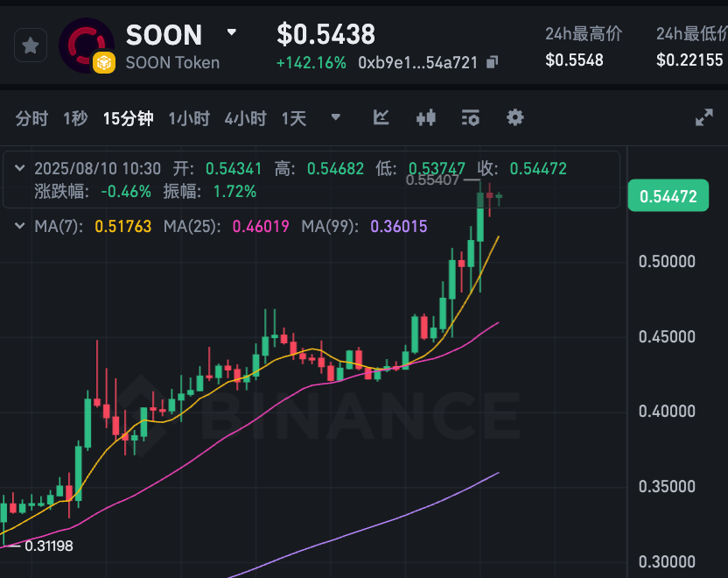728x578 pixels.
Task: Switch to the 1小时 interval
Action: 189,118
